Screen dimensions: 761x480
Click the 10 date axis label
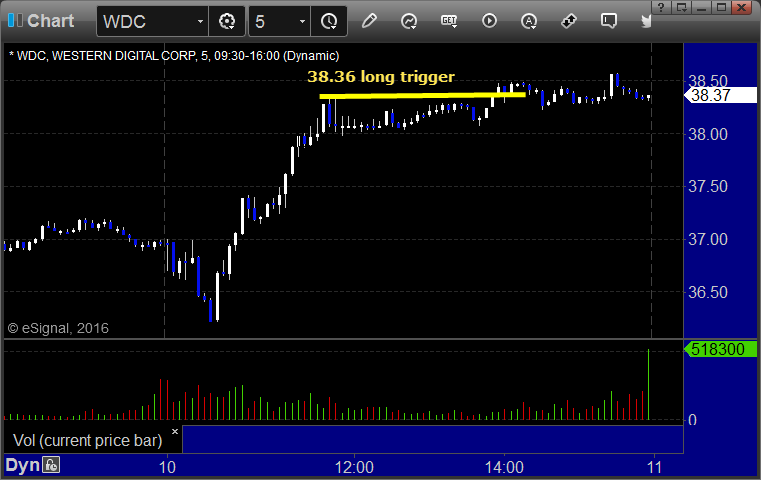167,467
